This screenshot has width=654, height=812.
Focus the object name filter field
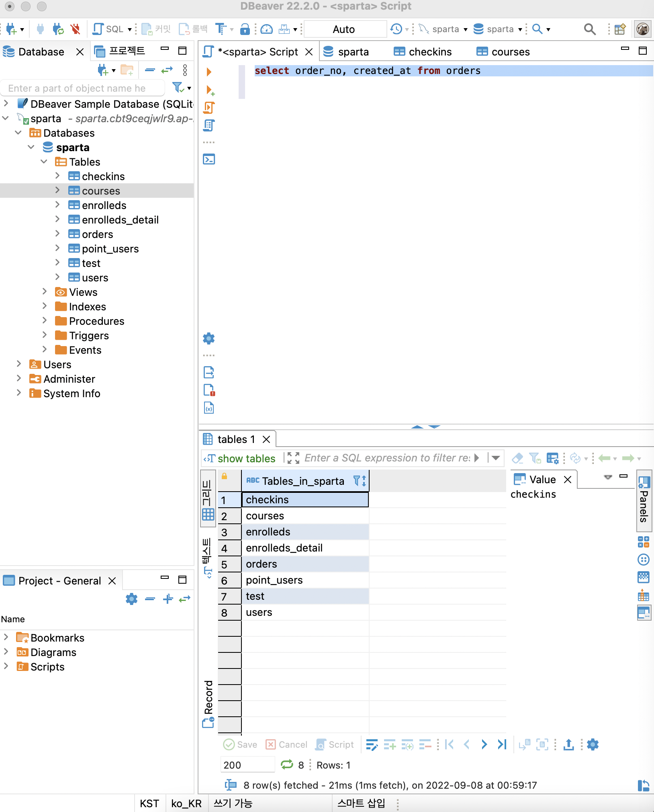point(82,88)
